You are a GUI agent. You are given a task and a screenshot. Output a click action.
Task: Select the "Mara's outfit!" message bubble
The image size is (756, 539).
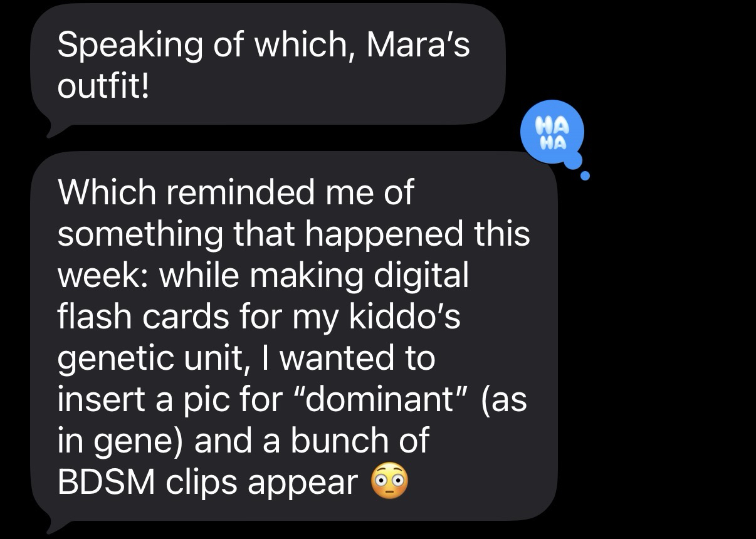268,66
